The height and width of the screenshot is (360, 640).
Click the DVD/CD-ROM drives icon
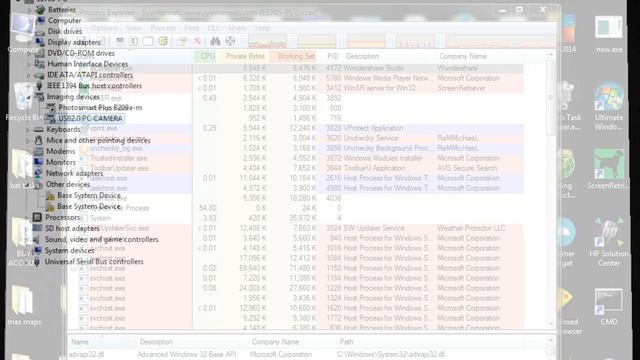[x=40, y=53]
